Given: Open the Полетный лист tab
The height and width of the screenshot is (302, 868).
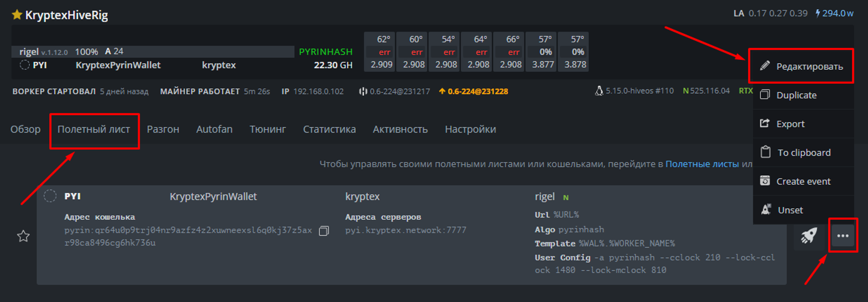Looking at the screenshot, I should [94, 129].
